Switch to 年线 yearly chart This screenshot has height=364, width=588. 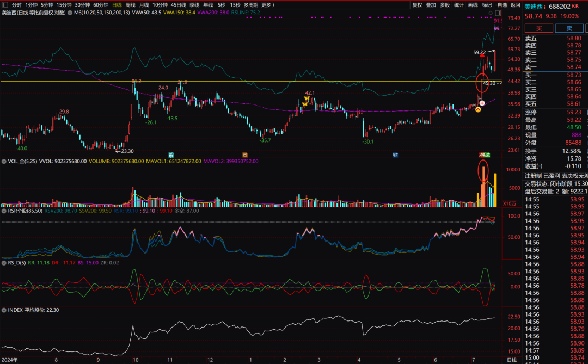(208, 5)
